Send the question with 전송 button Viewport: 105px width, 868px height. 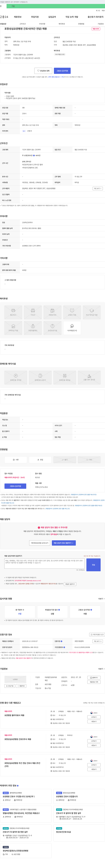click(94, 565)
